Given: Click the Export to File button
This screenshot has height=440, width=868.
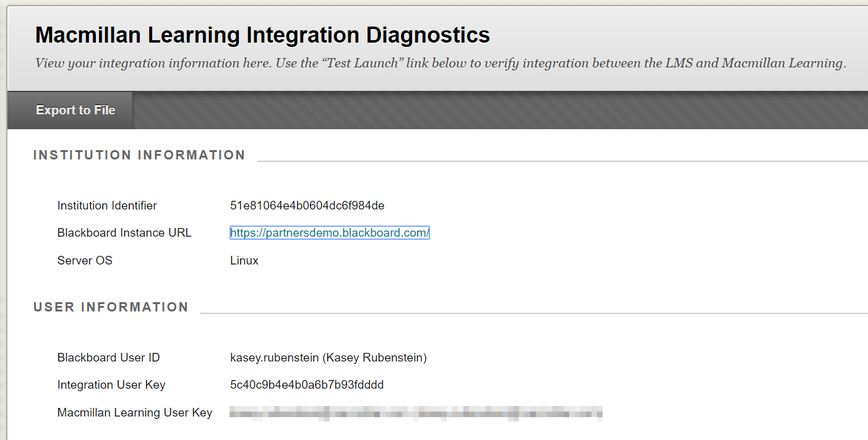Looking at the screenshot, I should [75, 111].
